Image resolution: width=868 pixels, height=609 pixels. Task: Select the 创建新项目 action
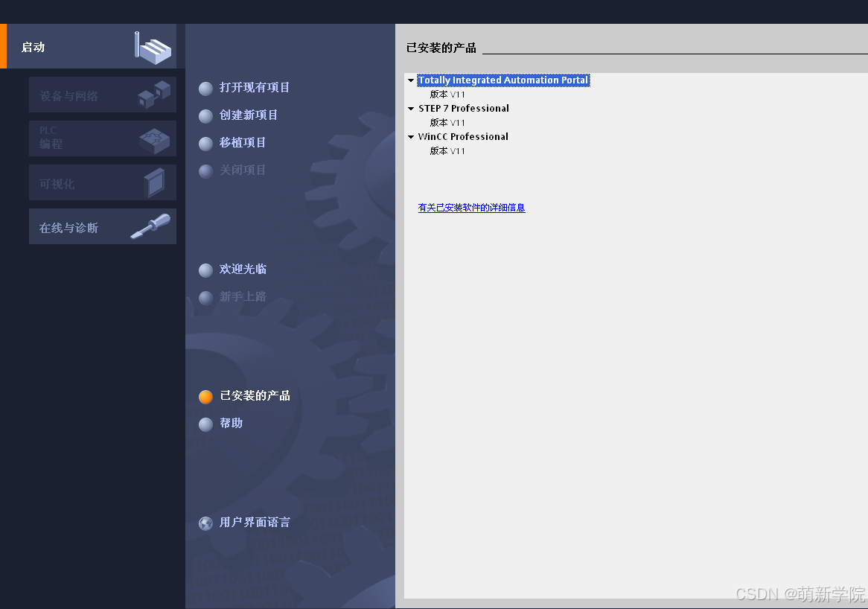[x=249, y=115]
